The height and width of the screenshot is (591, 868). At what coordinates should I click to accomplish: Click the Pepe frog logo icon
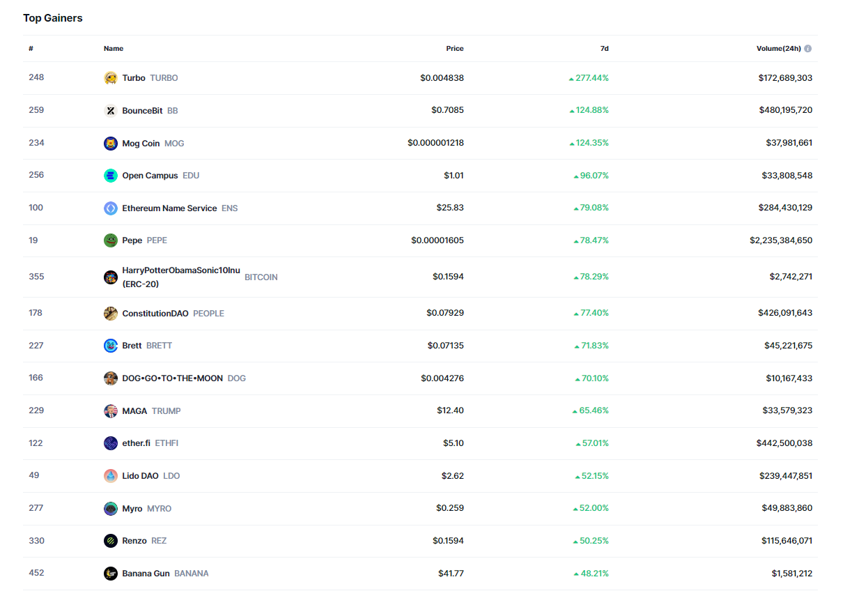click(110, 240)
